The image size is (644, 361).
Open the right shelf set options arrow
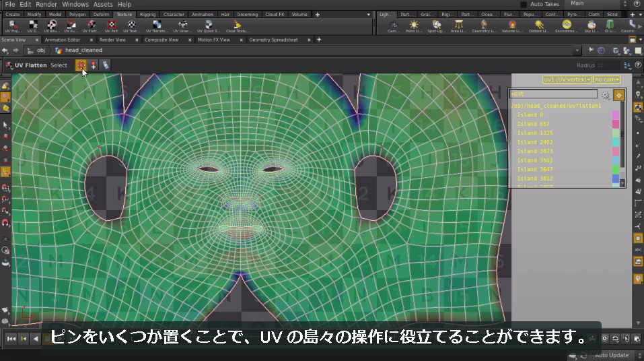coord(640,15)
